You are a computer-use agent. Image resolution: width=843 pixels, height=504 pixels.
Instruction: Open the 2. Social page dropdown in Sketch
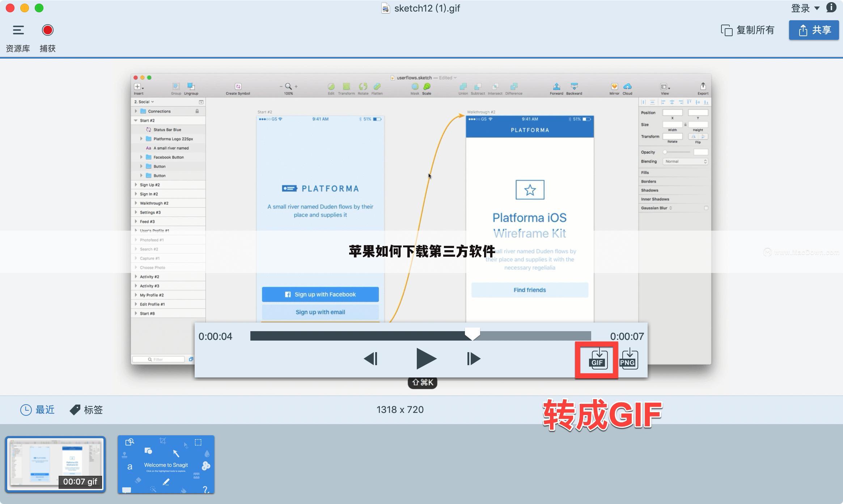click(144, 102)
